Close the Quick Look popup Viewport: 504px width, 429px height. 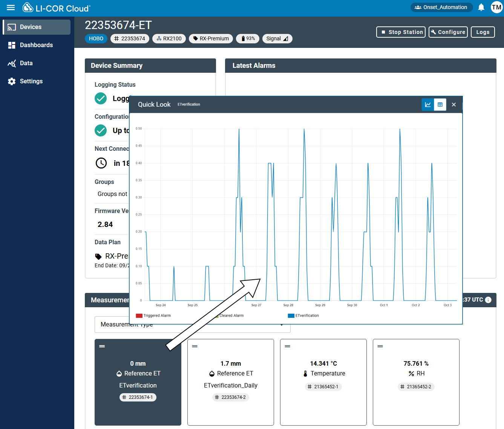click(454, 105)
